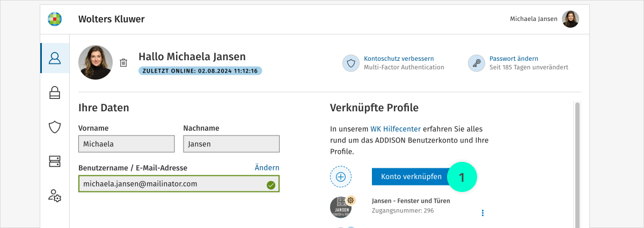Image resolution: width=644 pixels, height=228 pixels.
Task: Click the Konto verknüpfen button
Action: (411, 176)
